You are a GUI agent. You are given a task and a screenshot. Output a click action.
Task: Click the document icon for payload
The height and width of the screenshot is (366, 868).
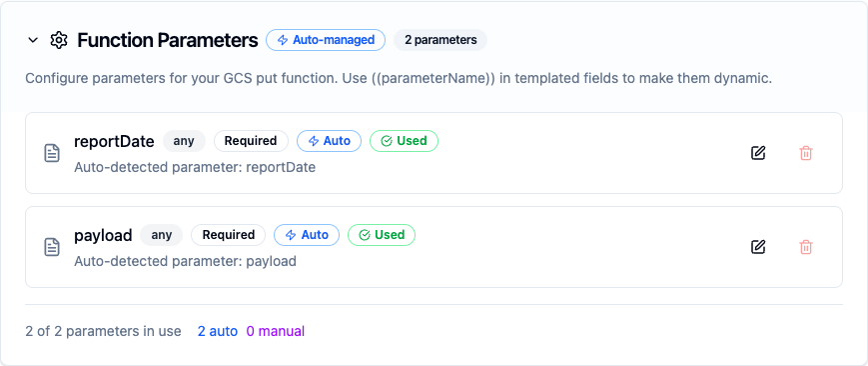point(52,247)
